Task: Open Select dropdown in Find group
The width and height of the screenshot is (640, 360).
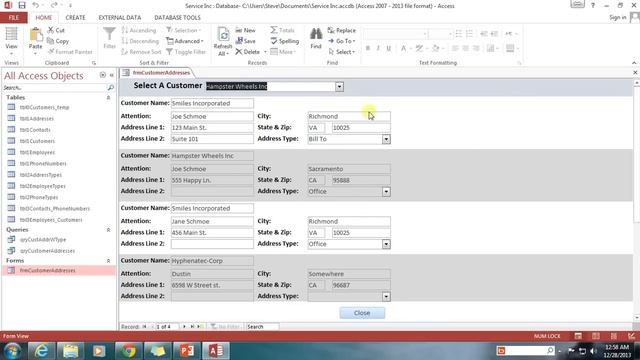Action: coord(342,52)
